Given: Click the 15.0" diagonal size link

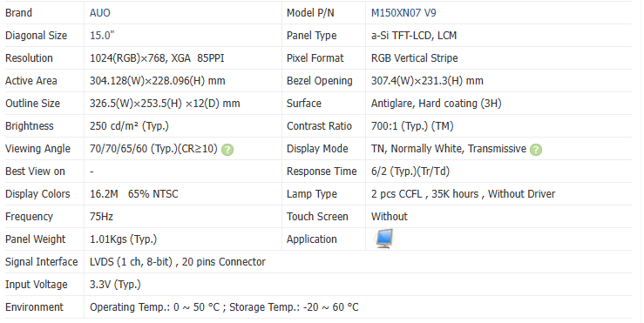Looking at the screenshot, I should click(102, 36).
